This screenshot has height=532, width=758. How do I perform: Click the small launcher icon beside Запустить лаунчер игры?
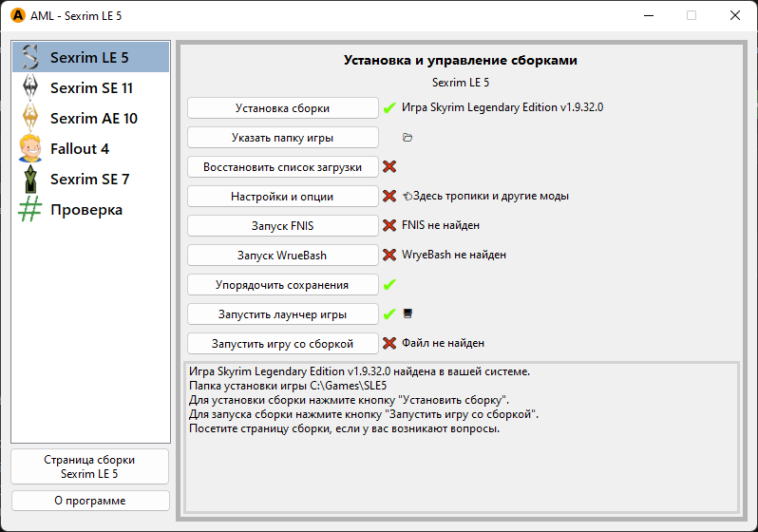click(407, 313)
